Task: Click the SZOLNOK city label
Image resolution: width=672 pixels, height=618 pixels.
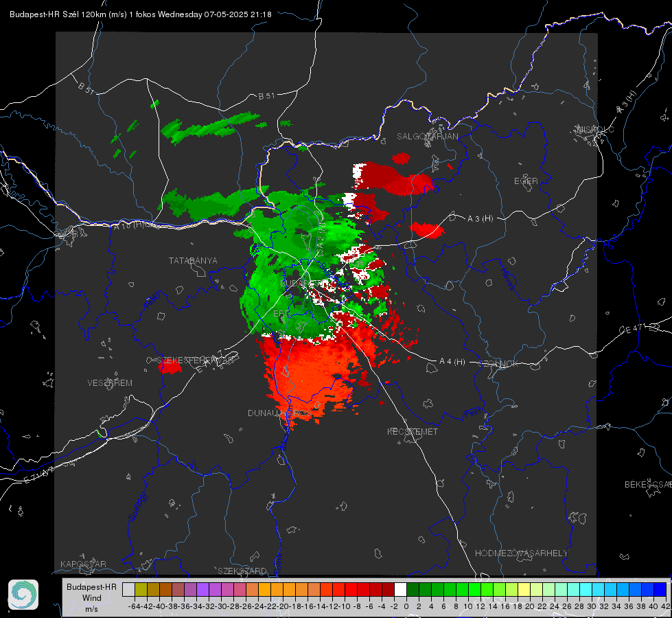Action: 498,363
